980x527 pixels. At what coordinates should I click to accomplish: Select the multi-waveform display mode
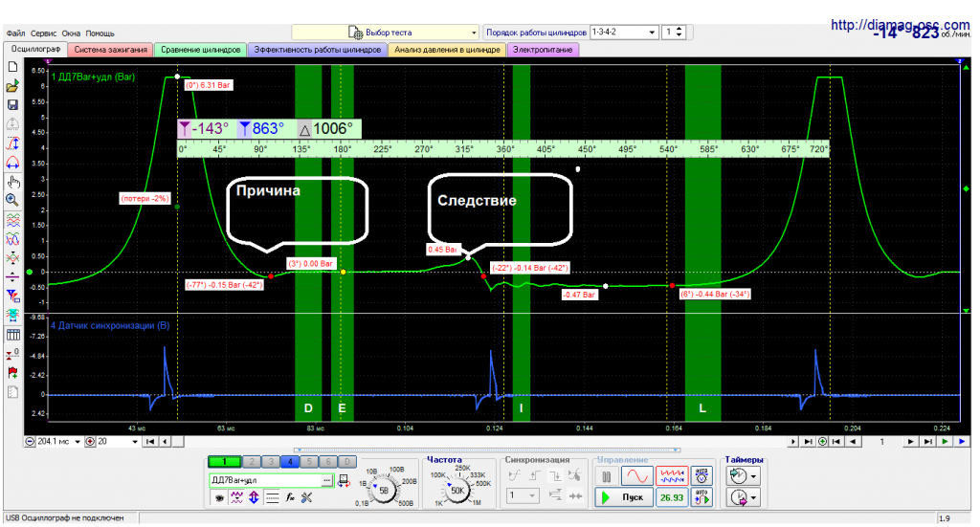pyautogui.click(x=672, y=476)
